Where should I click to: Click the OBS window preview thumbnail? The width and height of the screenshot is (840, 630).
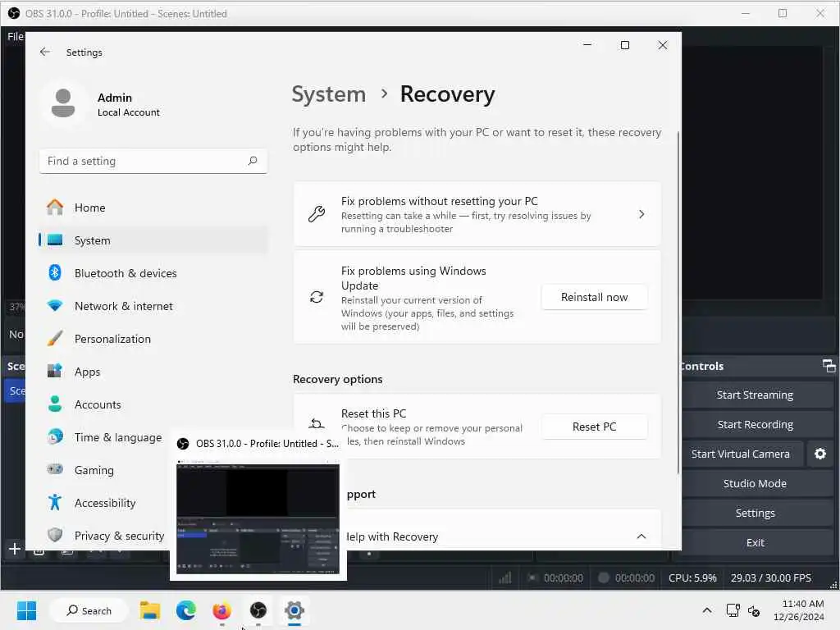[258, 518]
